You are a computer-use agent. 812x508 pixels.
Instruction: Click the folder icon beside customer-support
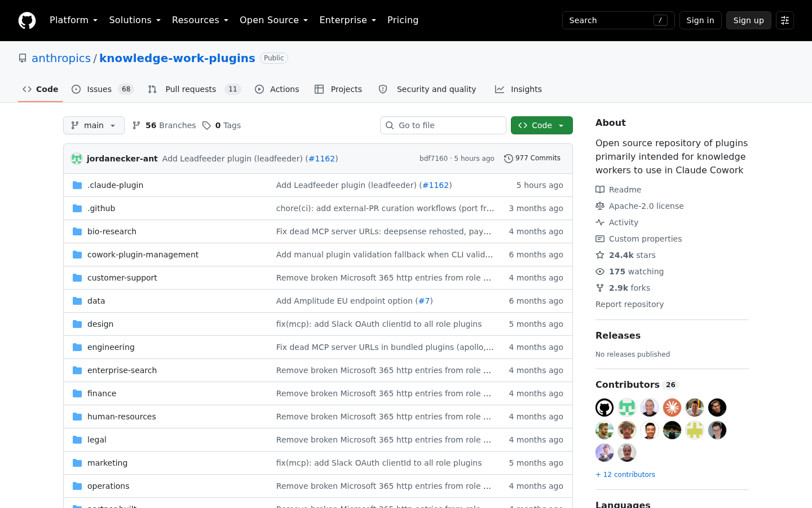pyautogui.click(x=77, y=278)
